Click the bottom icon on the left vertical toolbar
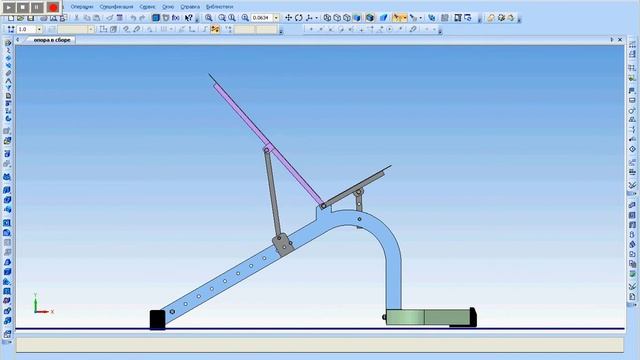This screenshot has width=640, height=360. 7,334
